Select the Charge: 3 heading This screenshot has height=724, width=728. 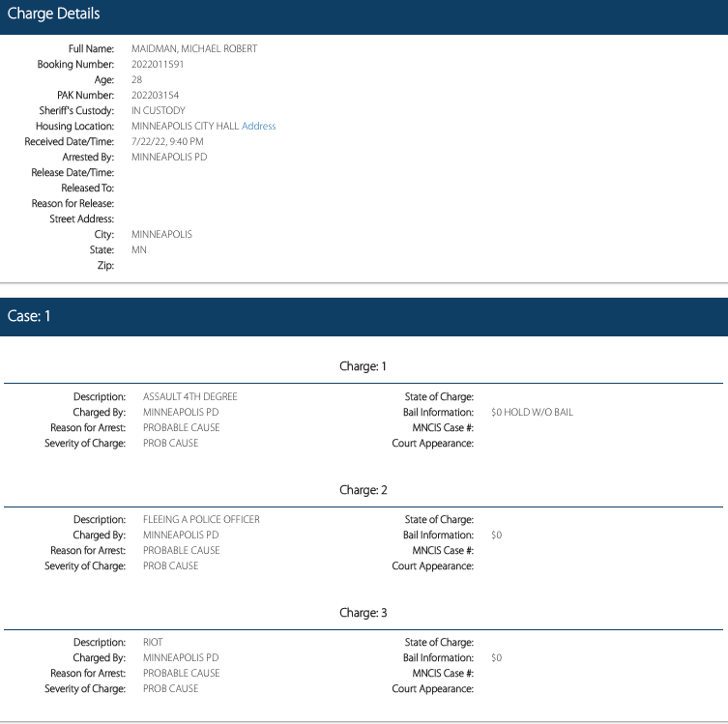(363, 613)
